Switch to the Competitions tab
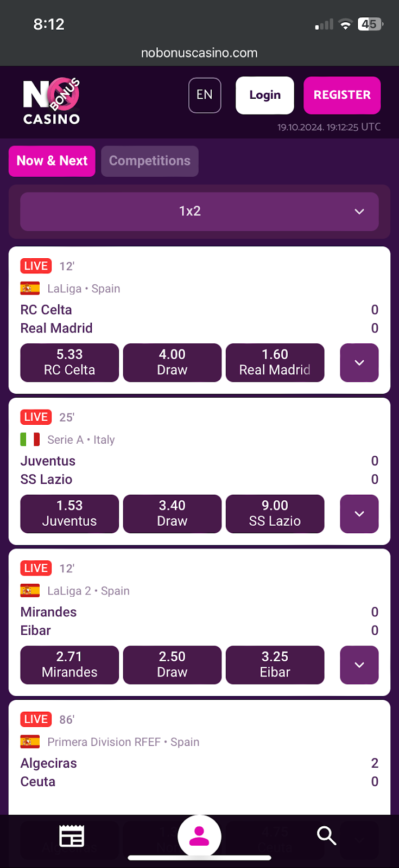The image size is (399, 868). point(149,161)
